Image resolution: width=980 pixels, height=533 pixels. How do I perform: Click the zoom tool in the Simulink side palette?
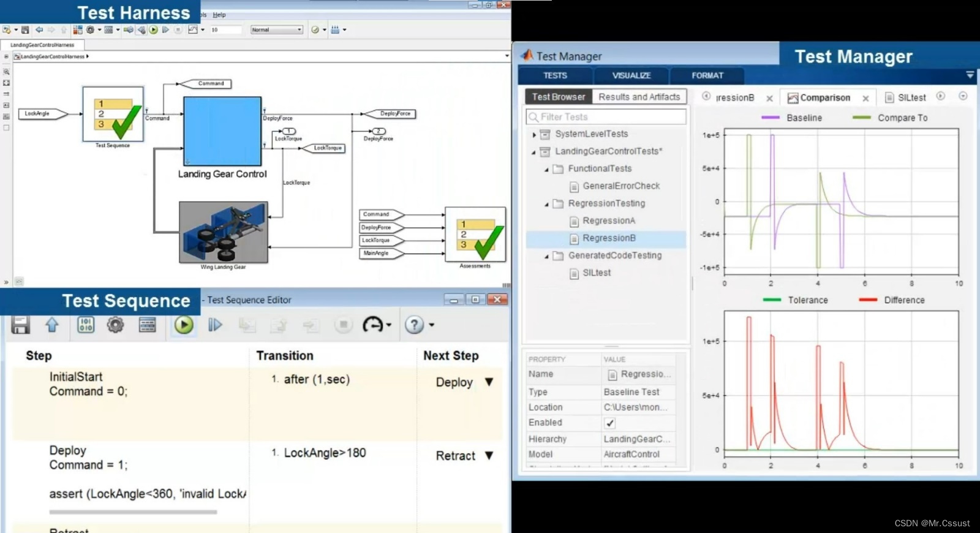(6, 71)
